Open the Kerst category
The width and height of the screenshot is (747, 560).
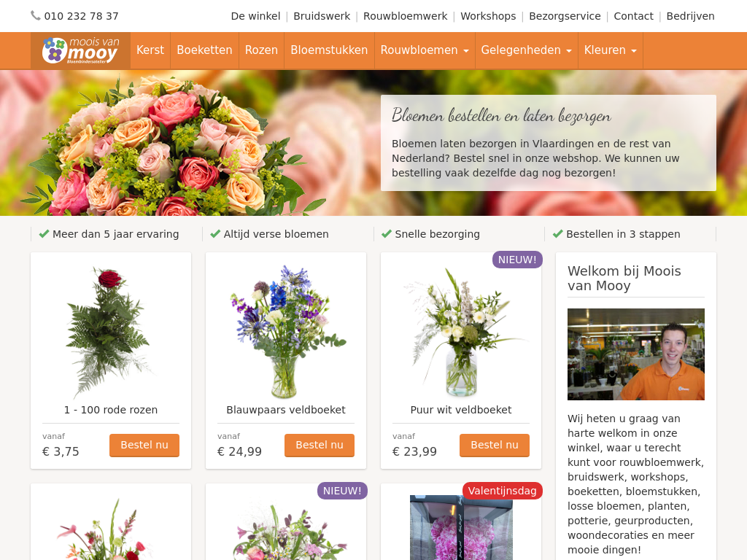tap(150, 50)
